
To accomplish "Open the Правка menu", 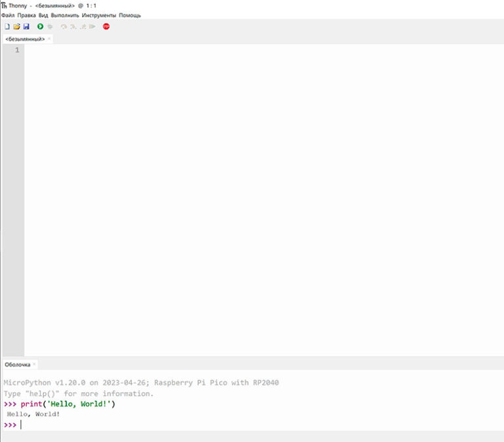I will 27,15.
